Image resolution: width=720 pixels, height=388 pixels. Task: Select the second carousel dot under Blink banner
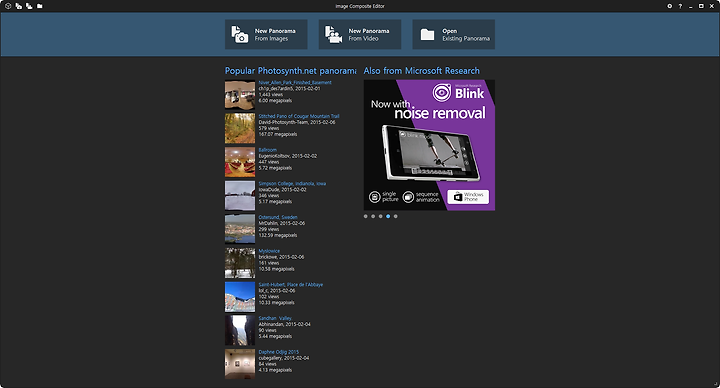coord(373,216)
